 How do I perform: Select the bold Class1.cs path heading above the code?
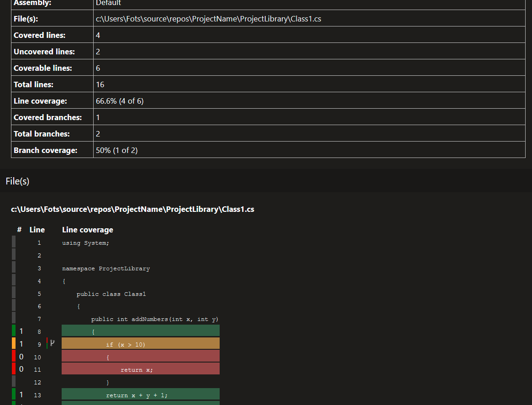pos(133,209)
